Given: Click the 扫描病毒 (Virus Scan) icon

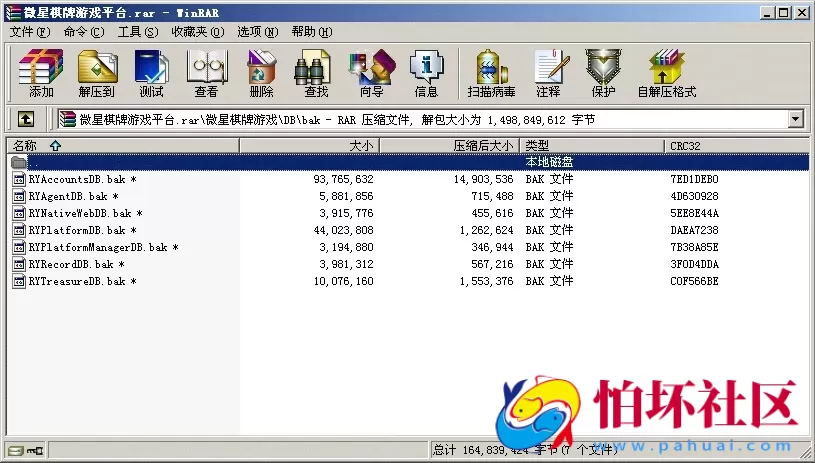Looking at the screenshot, I should pyautogui.click(x=491, y=73).
